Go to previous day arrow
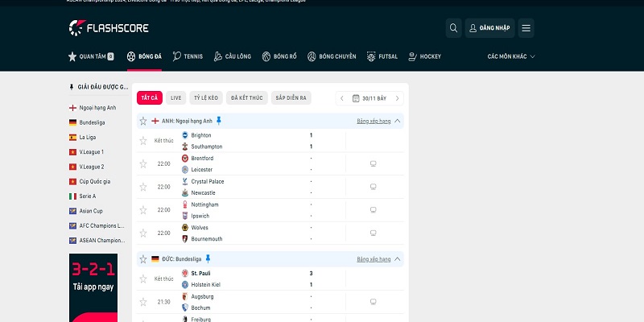Image resolution: width=644 pixels, height=322 pixels. coord(341,98)
